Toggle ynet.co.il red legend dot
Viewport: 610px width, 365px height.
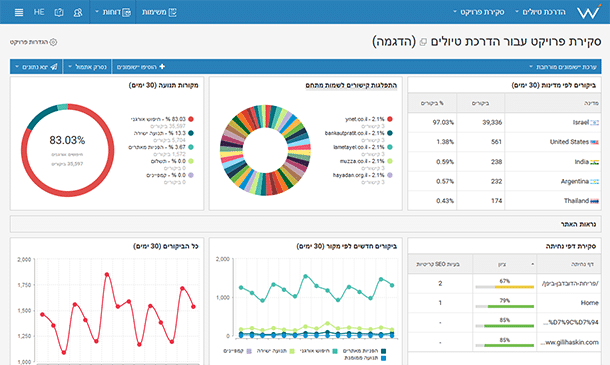point(390,119)
